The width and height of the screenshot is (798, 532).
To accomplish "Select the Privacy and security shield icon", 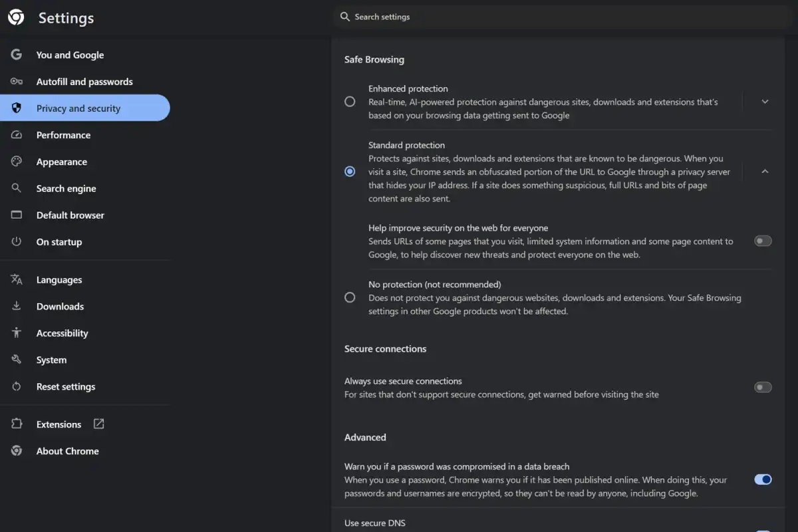I will pos(16,108).
